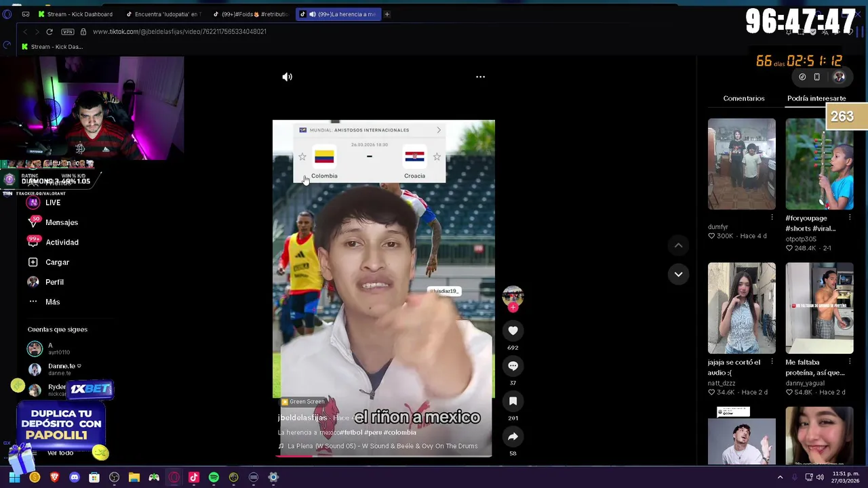
Task: Open the video comments bubble icon
Action: pos(513,366)
